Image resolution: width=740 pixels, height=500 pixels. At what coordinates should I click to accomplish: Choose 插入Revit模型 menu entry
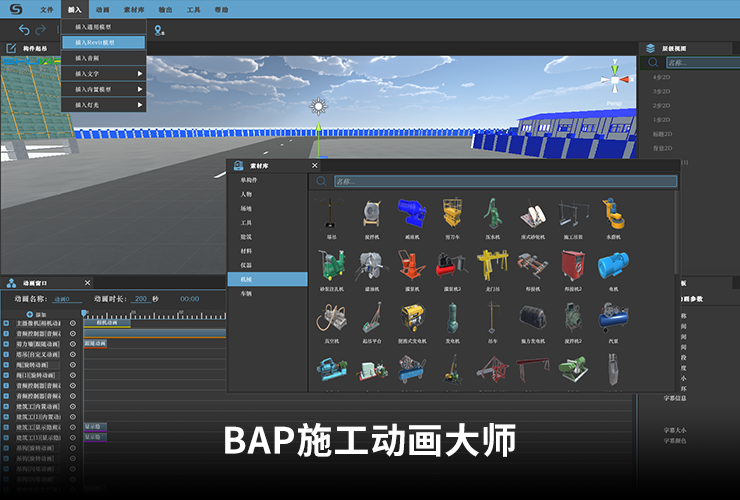(103, 42)
